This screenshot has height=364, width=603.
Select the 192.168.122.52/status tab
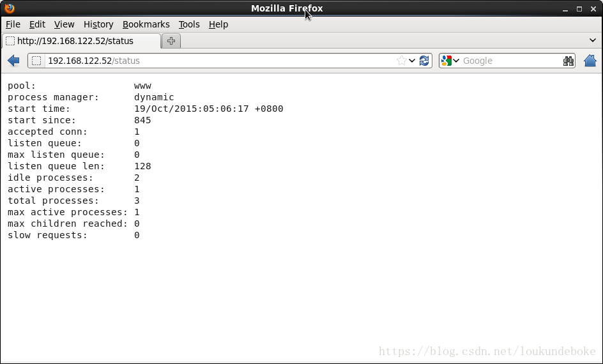[x=81, y=41]
